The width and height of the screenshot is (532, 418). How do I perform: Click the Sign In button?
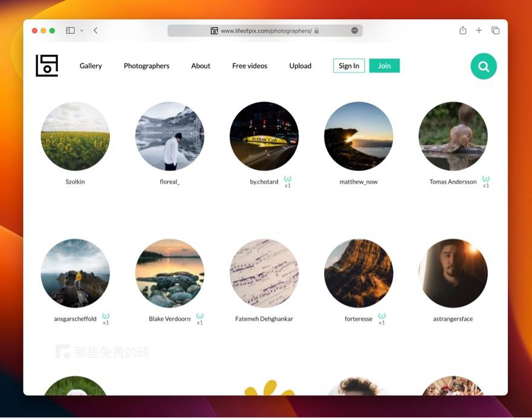[349, 66]
